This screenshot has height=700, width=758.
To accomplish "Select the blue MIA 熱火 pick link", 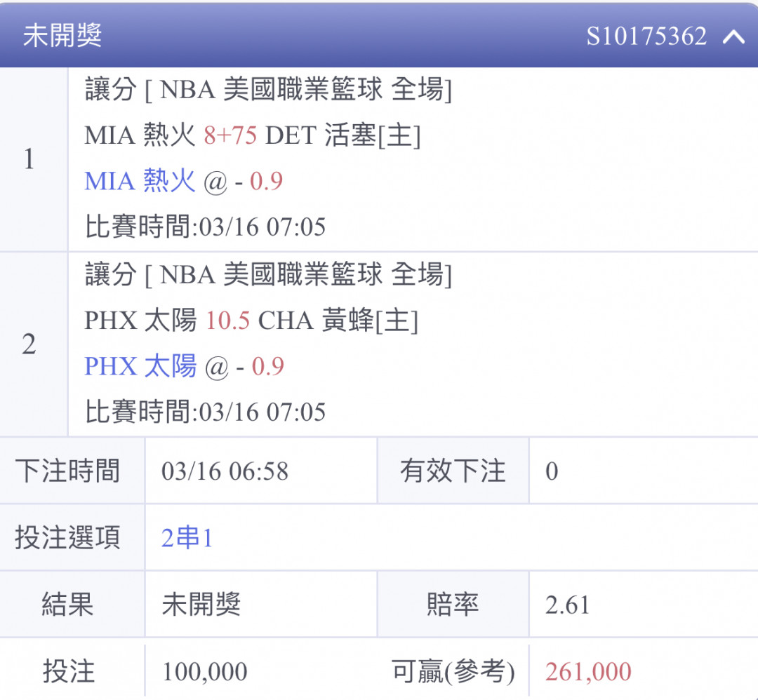I will pos(140,182).
